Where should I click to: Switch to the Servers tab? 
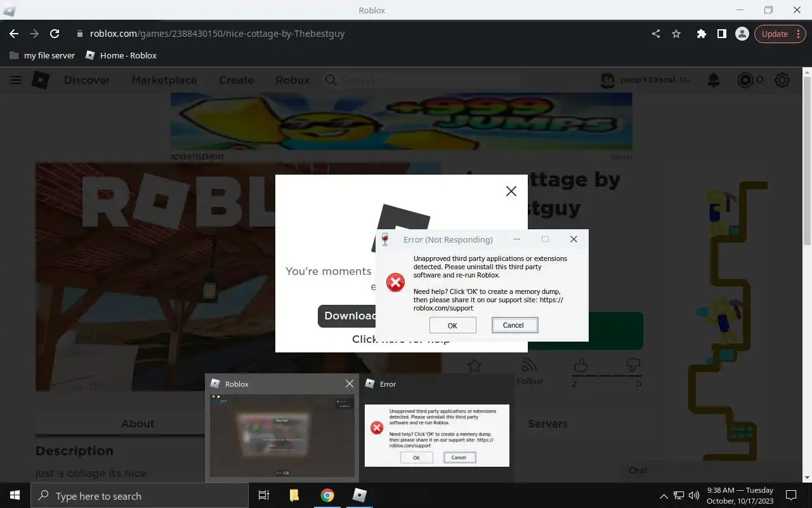pyautogui.click(x=547, y=424)
